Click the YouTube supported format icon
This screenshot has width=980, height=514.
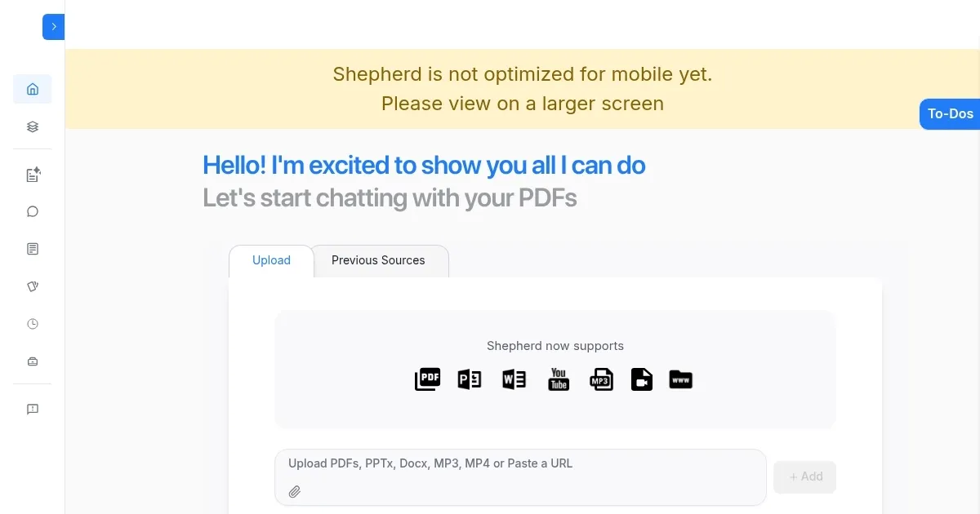point(558,379)
